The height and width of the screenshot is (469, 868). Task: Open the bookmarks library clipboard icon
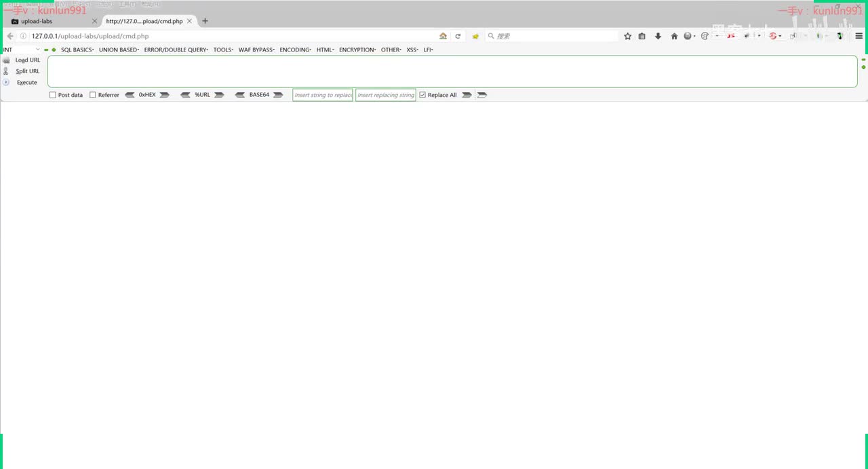[642, 36]
